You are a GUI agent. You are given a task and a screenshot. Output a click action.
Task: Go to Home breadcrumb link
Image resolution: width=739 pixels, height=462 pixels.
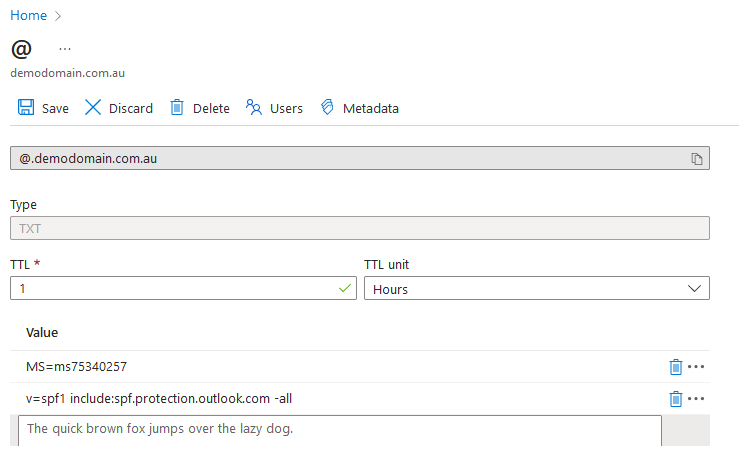(28, 15)
